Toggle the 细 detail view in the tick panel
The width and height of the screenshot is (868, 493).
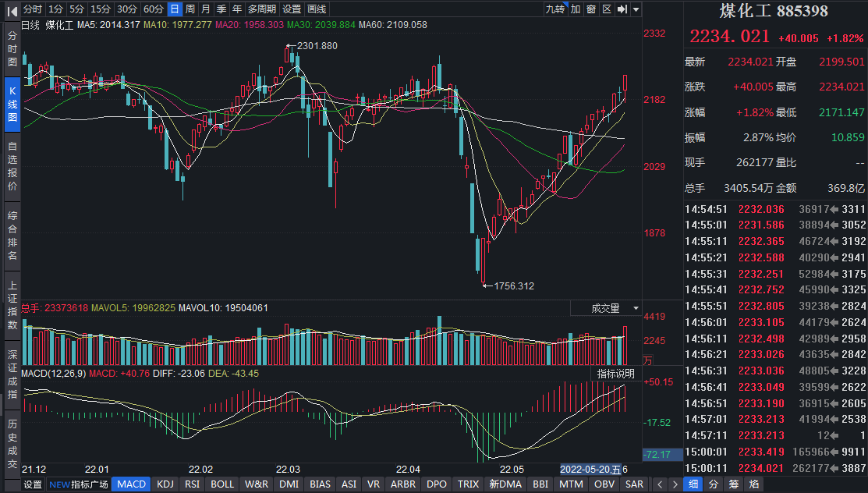pos(693,484)
